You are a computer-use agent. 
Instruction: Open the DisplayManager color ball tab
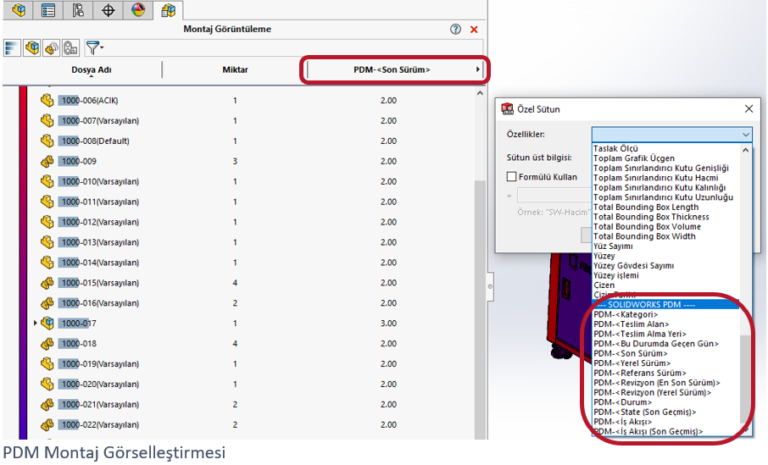click(x=139, y=10)
